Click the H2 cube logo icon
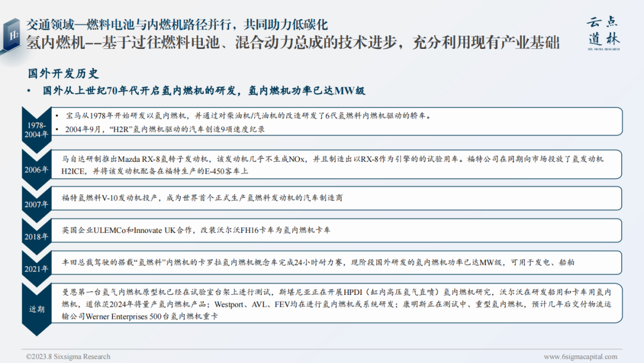The width and height of the screenshot is (644, 363). [11, 35]
